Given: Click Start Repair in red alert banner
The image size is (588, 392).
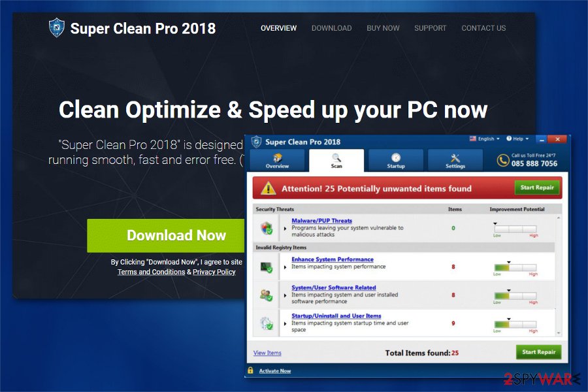Looking at the screenshot, I should 537,188.
